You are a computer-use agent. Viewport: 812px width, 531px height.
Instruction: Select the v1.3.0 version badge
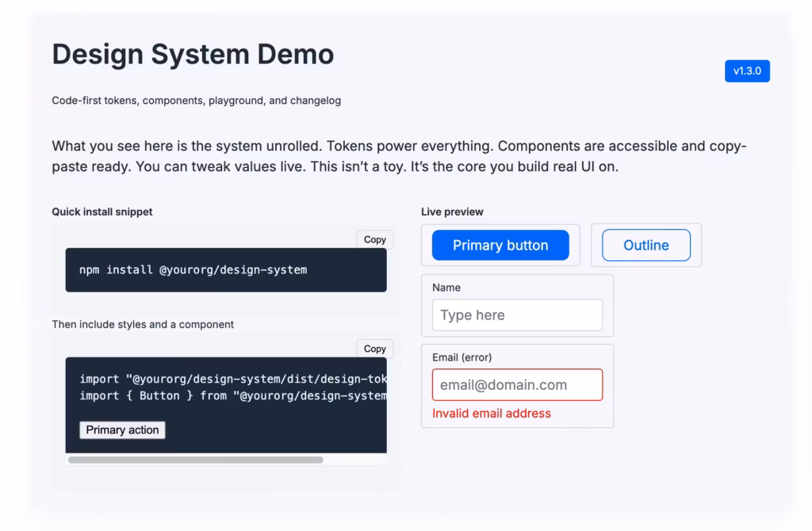click(x=746, y=71)
